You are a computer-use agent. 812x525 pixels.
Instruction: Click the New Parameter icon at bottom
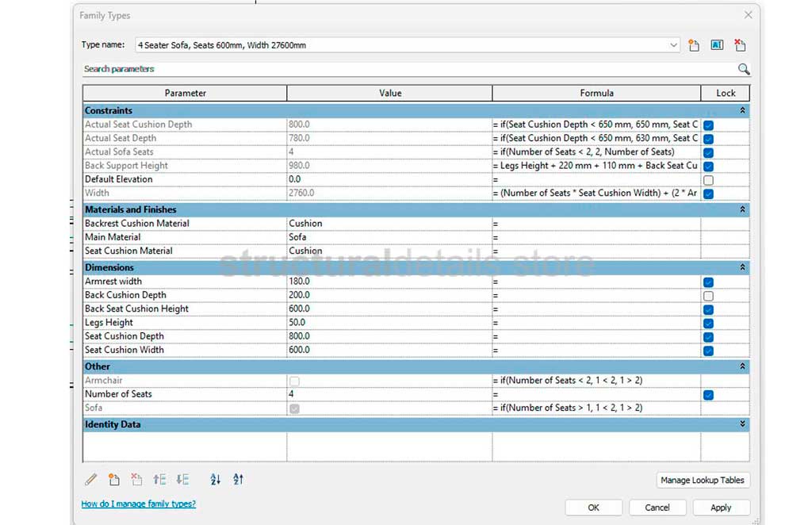(x=114, y=479)
